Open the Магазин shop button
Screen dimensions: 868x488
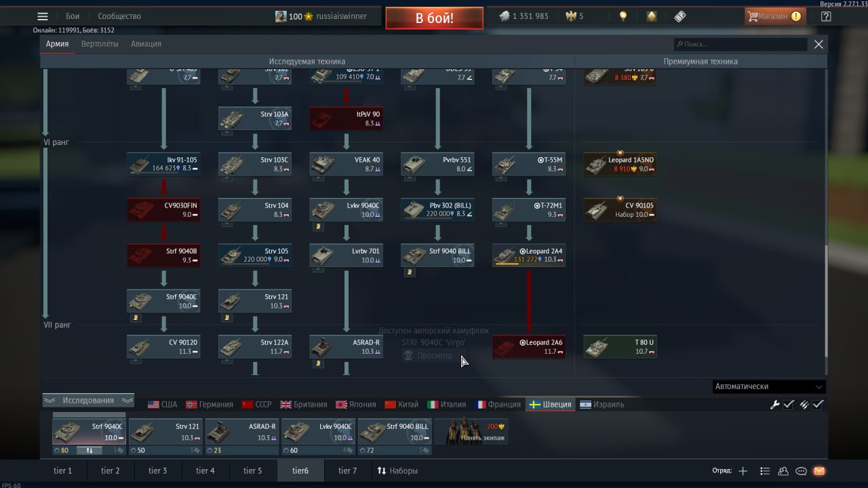(x=774, y=16)
